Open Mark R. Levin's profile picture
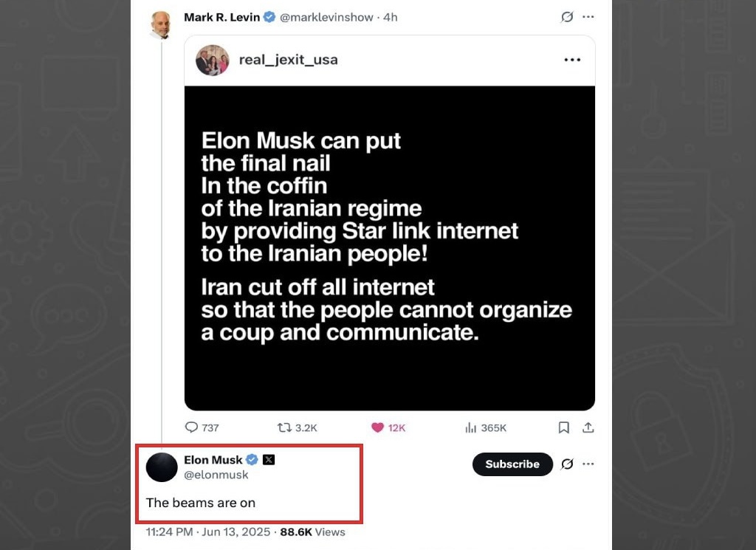Image resolution: width=756 pixels, height=550 pixels. [162, 24]
